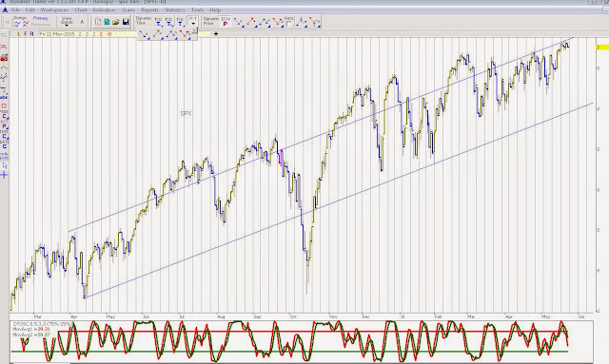609x364 pixels.
Task: Open the Help menu
Action: [x=215, y=10]
